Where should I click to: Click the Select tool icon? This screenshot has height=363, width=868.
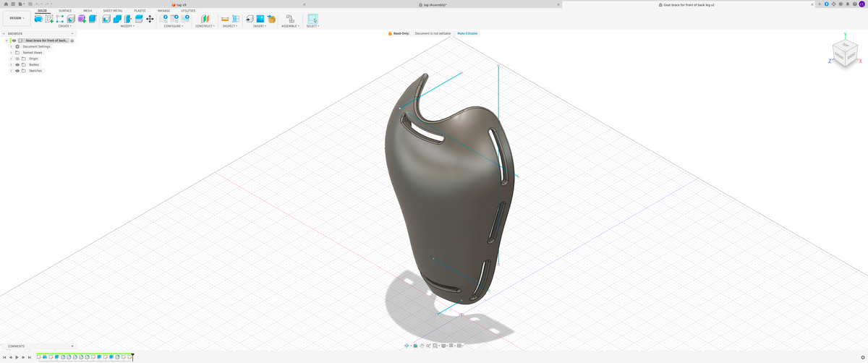tap(312, 19)
